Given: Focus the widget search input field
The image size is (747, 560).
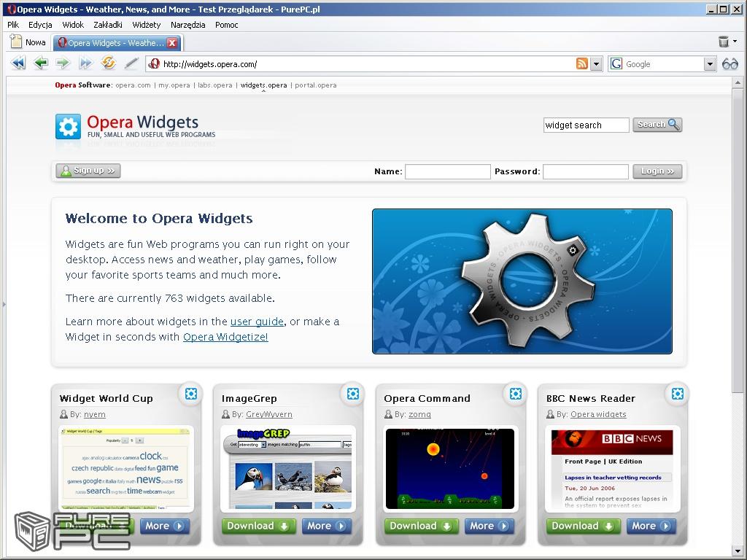Looking at the screenshot, I should tap(586, 125).
